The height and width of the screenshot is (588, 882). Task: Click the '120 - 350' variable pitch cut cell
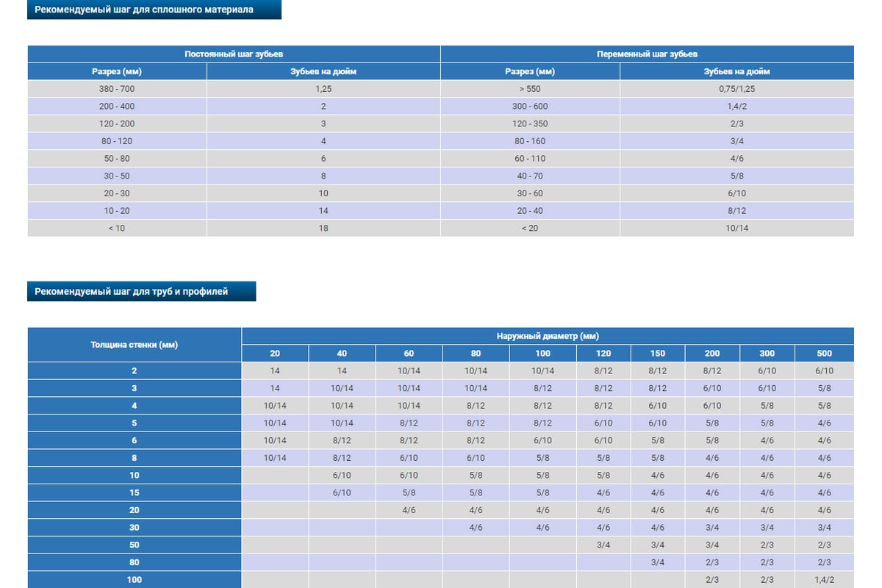point(530,123)
